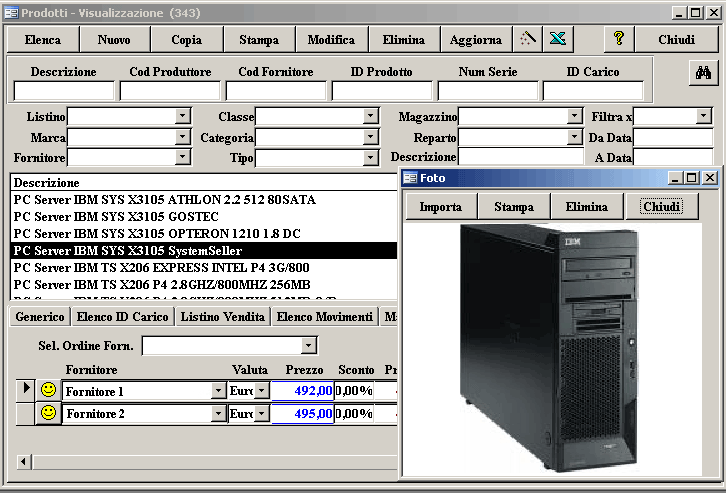Click smiley icon for Fornitore 1
Screen dimensions: 726x493
point(48,390)
